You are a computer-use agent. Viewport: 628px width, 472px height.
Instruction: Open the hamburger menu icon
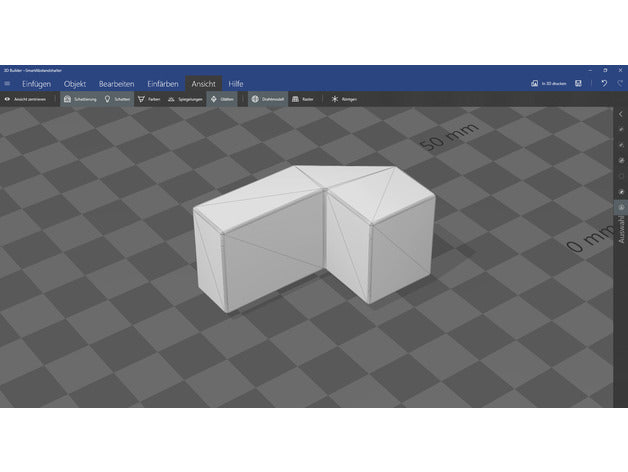[x=7, y=84]
